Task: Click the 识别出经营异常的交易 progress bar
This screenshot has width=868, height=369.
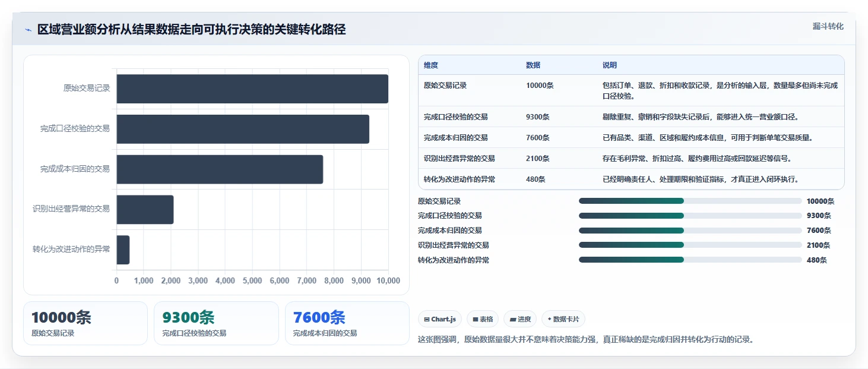Action: tap(690, 245)
